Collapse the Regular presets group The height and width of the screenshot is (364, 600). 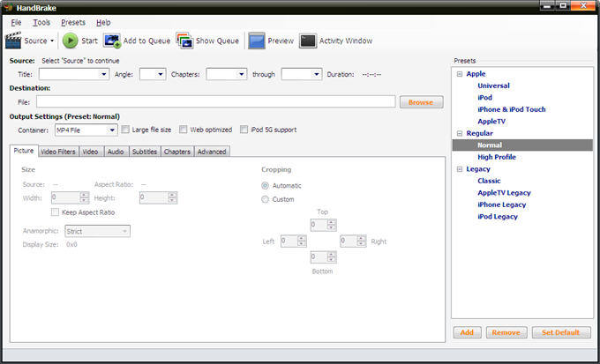pyautogui.click(x=460, y=133)
